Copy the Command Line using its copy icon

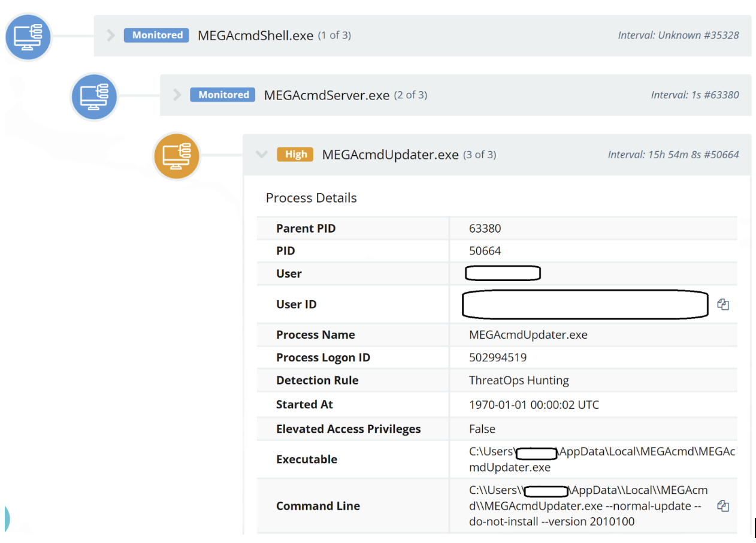coord(723,506)
